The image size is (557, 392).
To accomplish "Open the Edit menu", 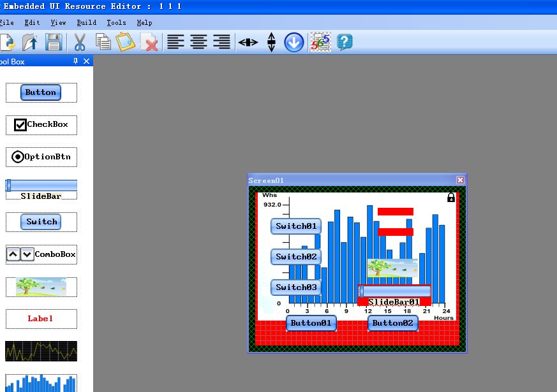I will point(32,22).
